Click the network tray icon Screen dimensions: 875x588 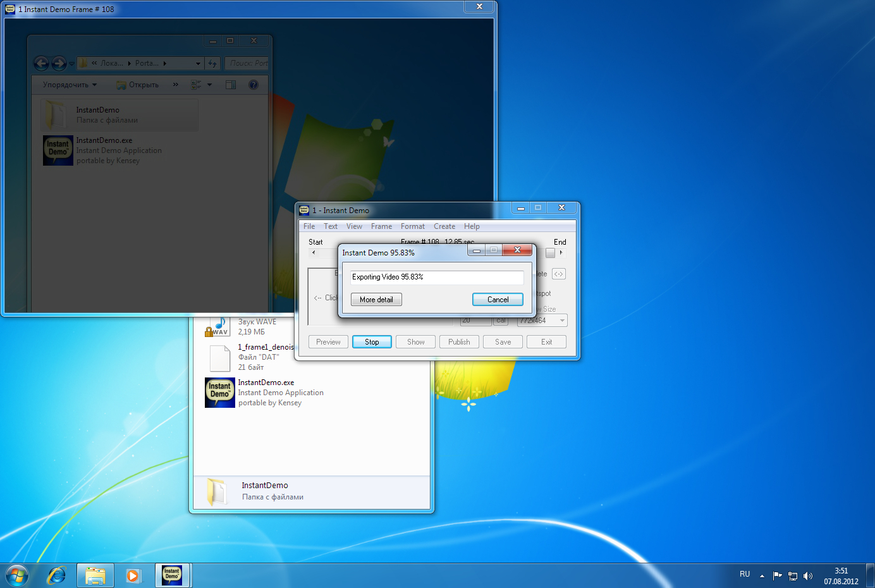pos(793,576)
